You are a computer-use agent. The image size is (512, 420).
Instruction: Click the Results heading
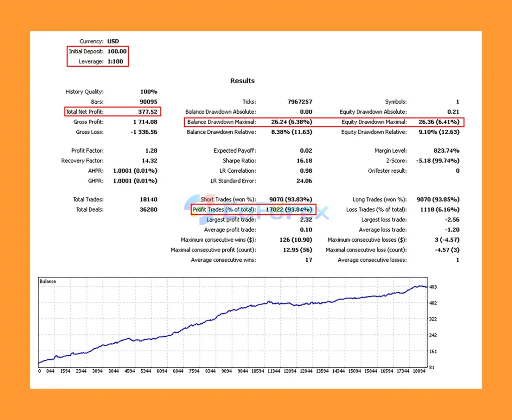242,81
